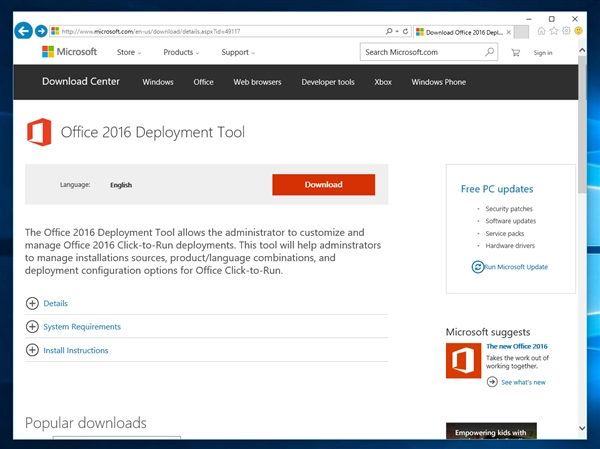Open Download Center home link

click(81, 81)
